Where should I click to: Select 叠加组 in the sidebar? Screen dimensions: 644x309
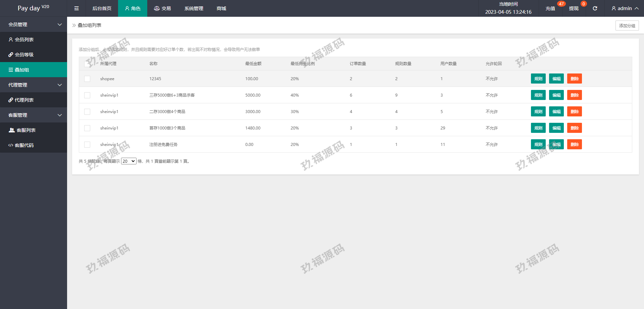22,70
